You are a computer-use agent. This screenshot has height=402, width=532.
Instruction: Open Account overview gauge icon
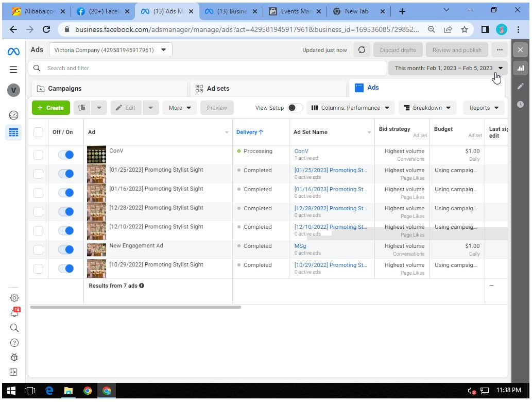pos(13,115)
